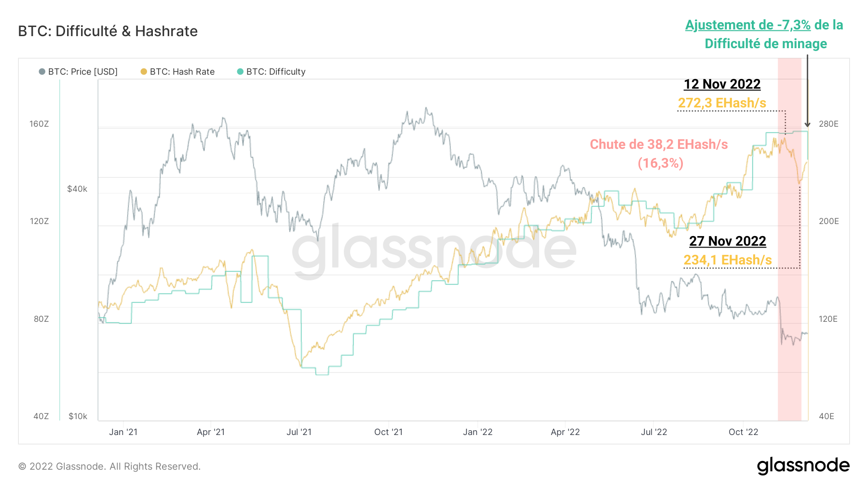Toggle the BTC: Difficulty legend label
Screen dimensions: 868x488
[x=276, y=72]
